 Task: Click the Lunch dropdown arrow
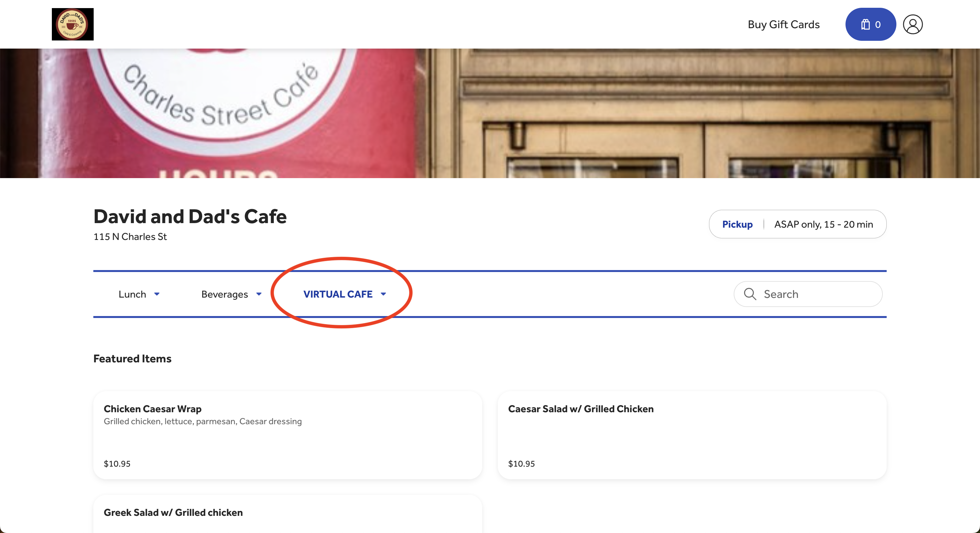point(157,294)
